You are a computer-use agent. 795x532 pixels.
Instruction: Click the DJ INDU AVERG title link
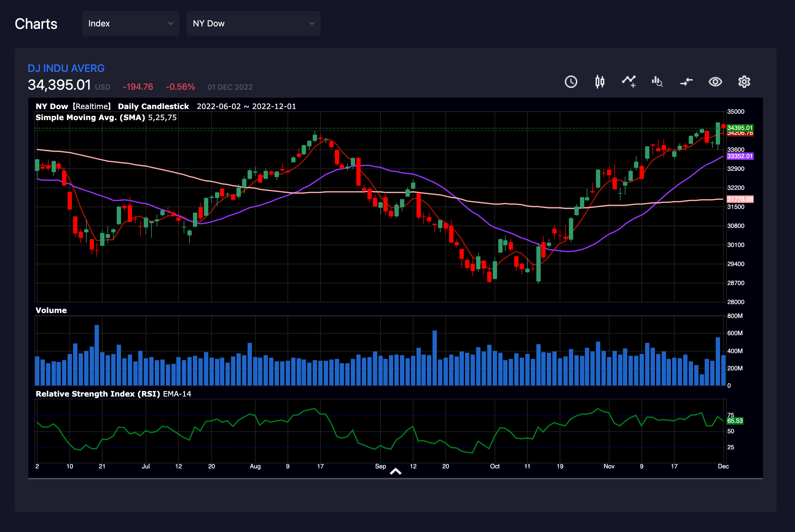pyautogui.click(x=66, y=68)
